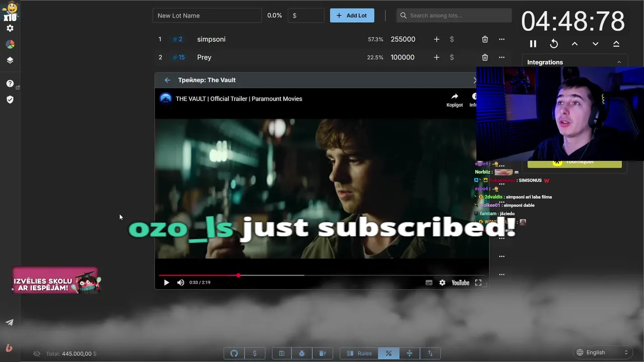Click the plus icon for simpsoni lot

click(x=436, y=39)
